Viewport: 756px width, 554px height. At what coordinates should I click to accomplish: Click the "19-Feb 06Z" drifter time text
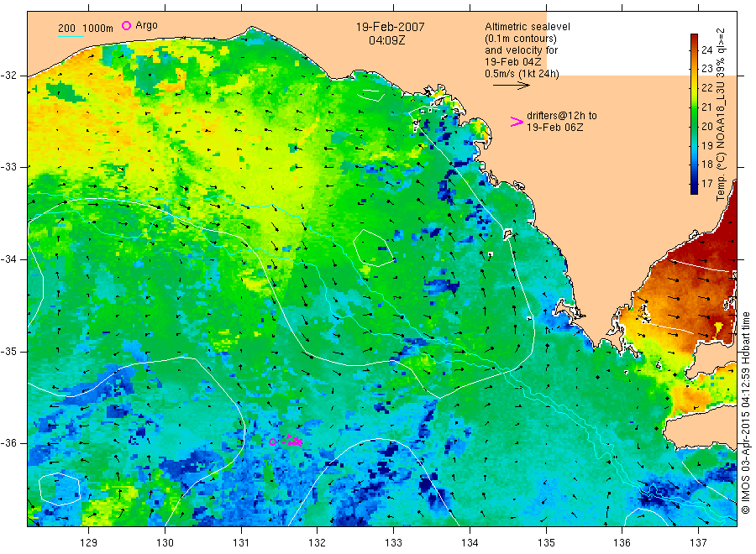tap(554, 128)
